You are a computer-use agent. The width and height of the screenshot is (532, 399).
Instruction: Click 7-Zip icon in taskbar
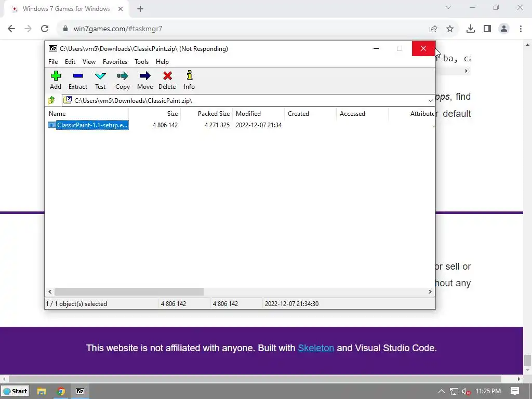pos(80,391)
